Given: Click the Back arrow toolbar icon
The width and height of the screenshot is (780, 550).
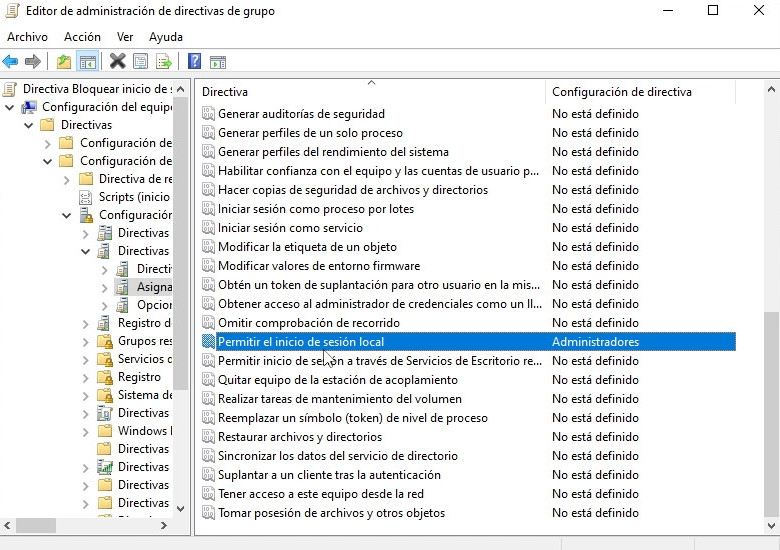Looking at the screenshot, I should (11, 62).
